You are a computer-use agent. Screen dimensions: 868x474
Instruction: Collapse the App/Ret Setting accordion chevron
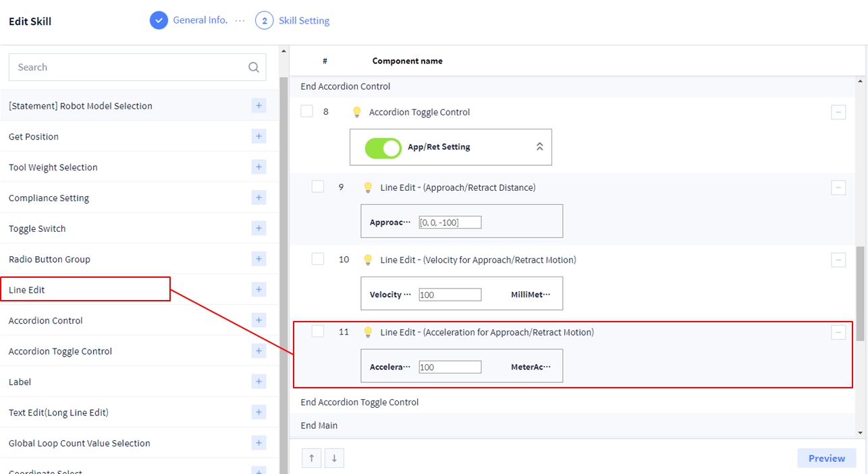pyautogui.click(x=539, y=147)
